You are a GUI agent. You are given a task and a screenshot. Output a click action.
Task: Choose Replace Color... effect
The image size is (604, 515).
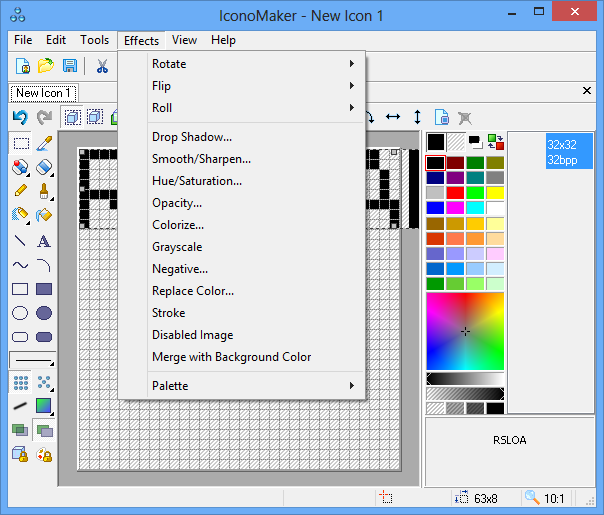[242, 290]
